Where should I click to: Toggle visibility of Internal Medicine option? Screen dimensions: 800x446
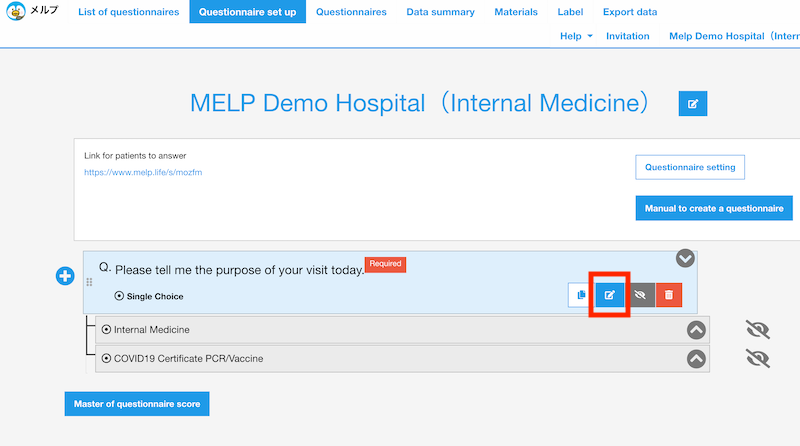[758, 330]
